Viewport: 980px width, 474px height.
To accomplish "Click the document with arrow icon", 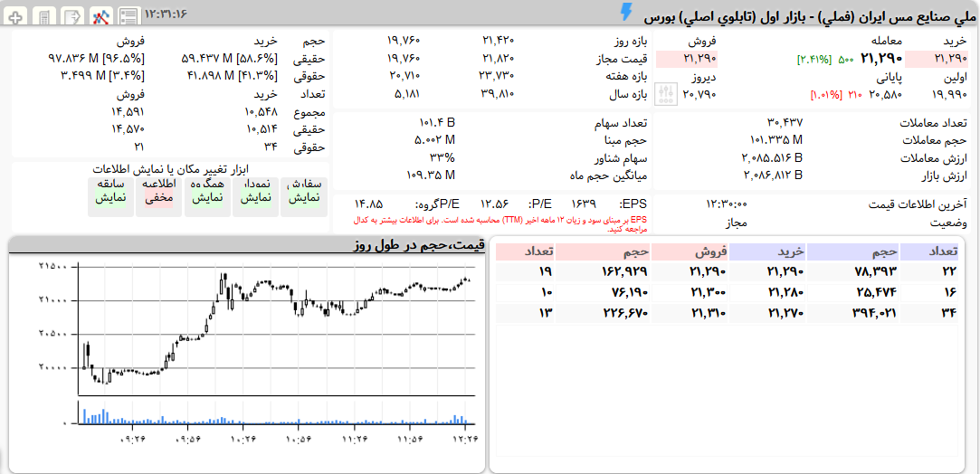I will (71, 15).
